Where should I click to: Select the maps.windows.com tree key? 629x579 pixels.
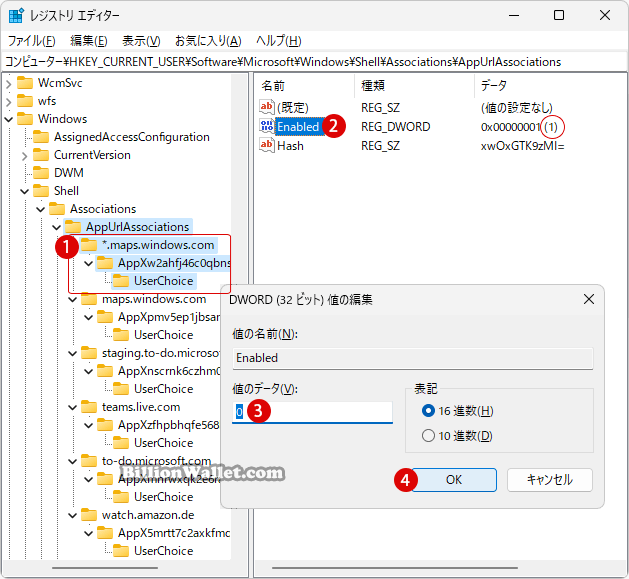154,299
